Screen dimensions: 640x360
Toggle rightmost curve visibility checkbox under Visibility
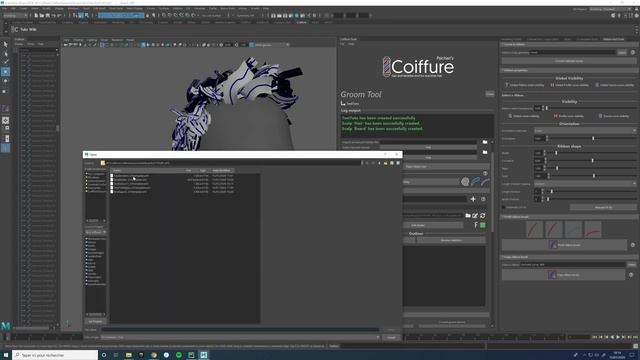click(x=600, y=116)
